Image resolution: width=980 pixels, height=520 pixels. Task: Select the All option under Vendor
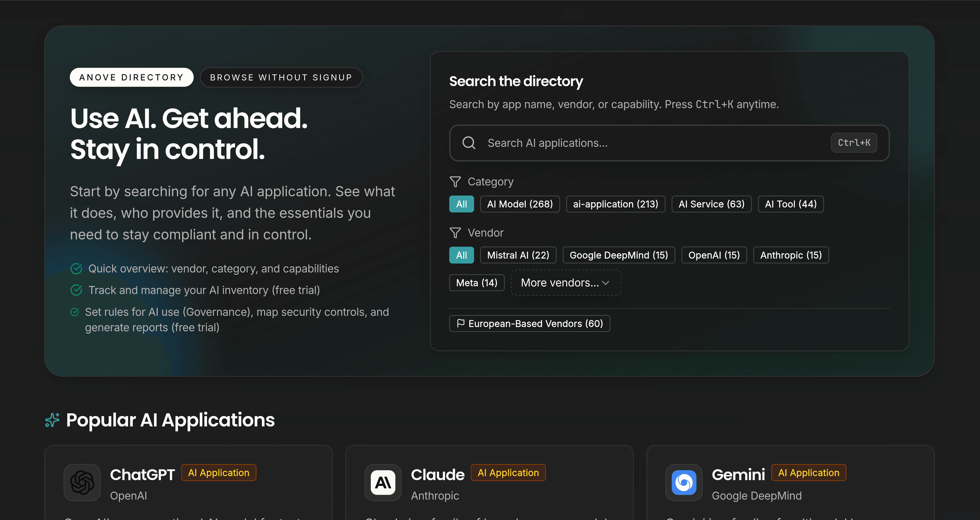[461, 255]
